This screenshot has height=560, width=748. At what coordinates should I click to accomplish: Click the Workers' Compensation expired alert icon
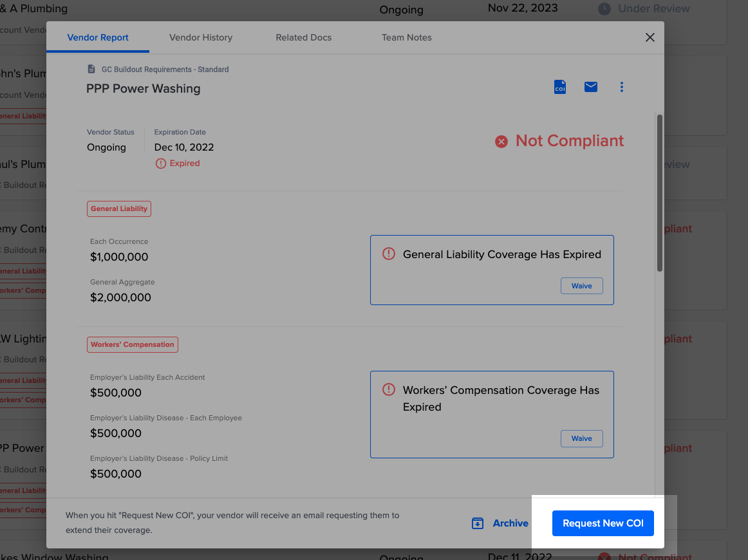389,390
